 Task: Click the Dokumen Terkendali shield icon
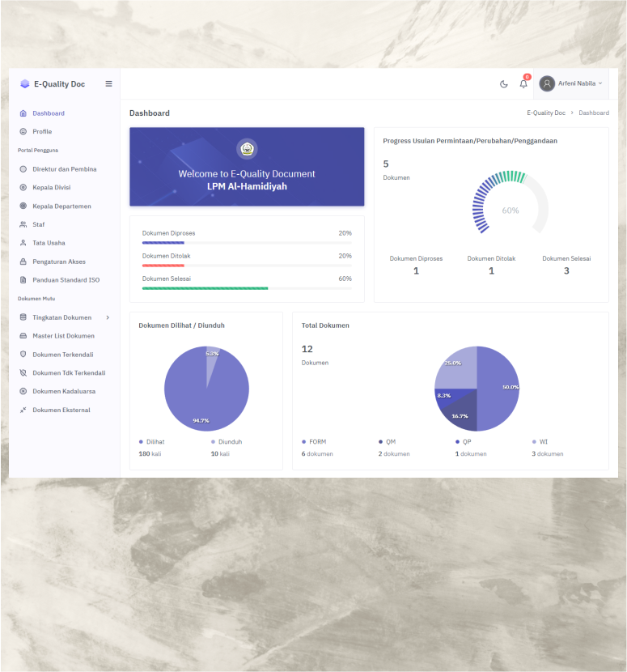point(23,355)
